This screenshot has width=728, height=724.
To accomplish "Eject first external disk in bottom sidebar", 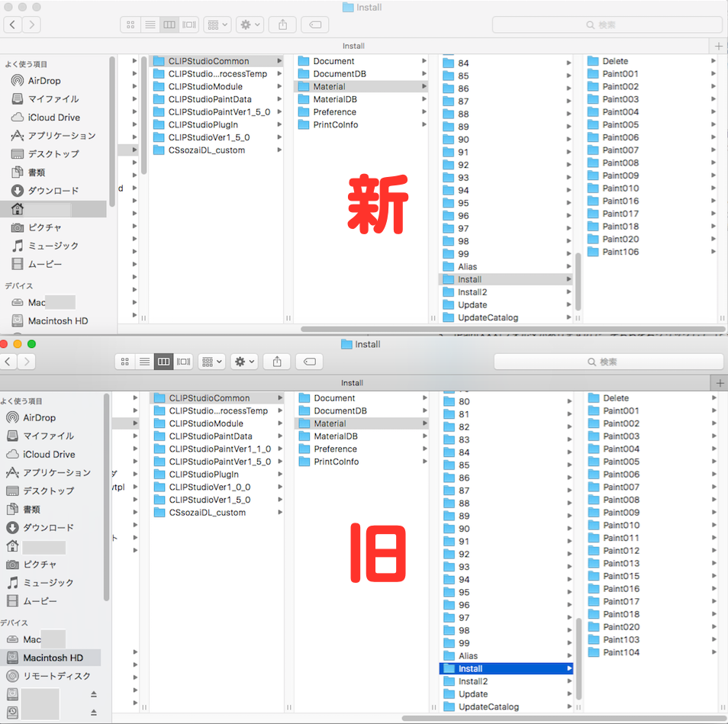I will [x=94, y=694].
